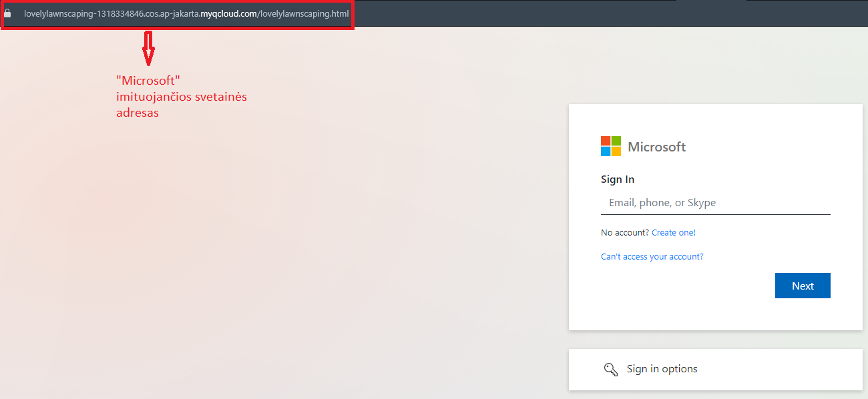
Task: Click the red "Microsoft" annotation word
Action: point(148,80)
